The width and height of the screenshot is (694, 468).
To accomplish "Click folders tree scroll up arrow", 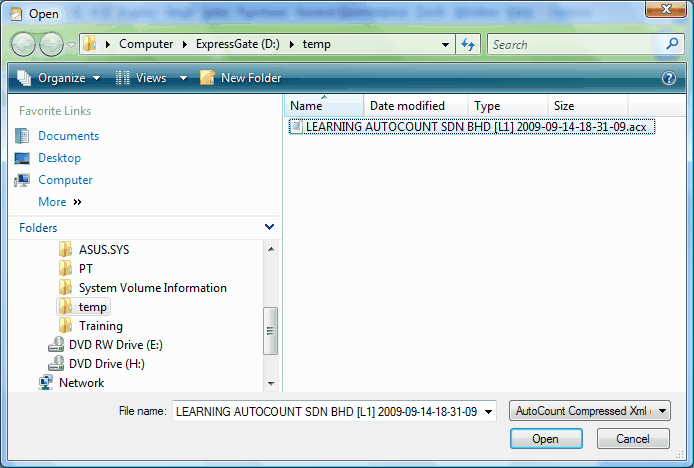I will 271,250.
